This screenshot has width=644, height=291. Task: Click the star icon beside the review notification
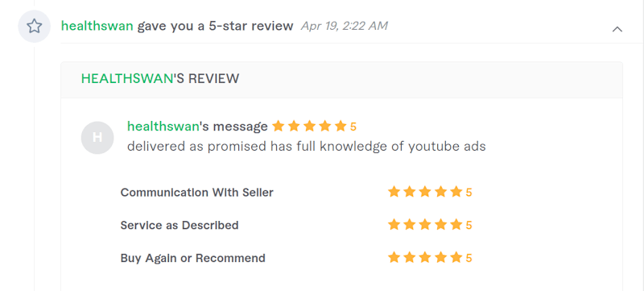[x=34, y=27]
